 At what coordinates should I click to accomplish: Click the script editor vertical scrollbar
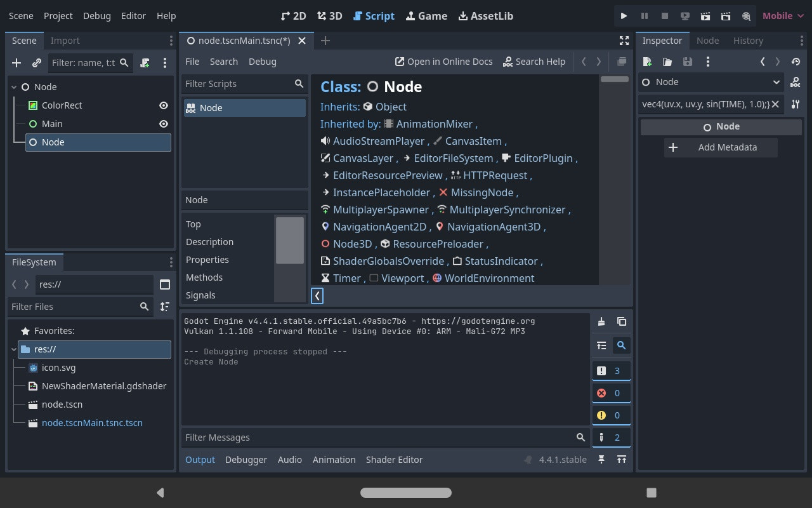tap(615, 79)
